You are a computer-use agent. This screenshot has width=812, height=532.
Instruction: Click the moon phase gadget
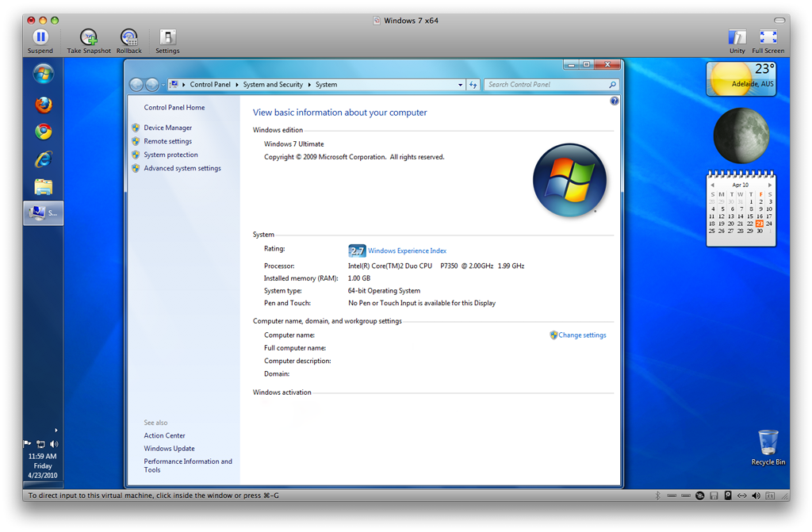tap(741, 136)
